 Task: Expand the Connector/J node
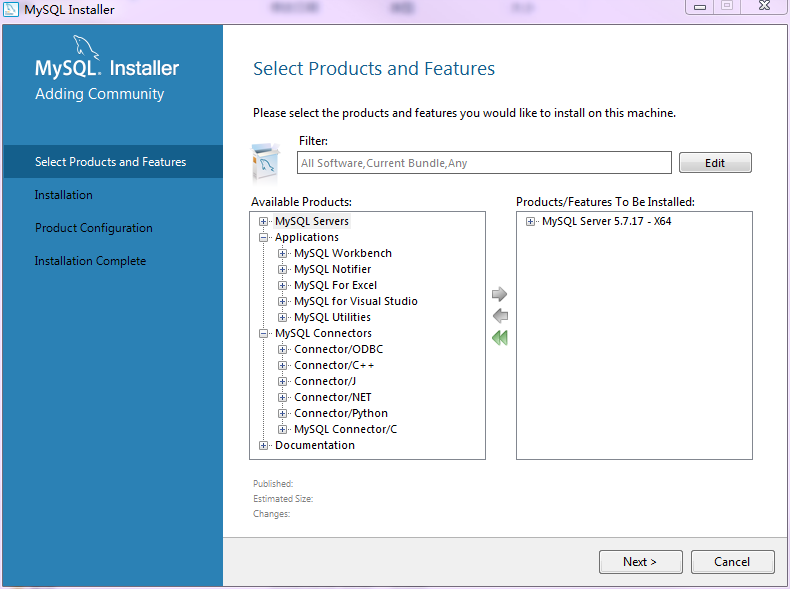[x=282, y=381]
